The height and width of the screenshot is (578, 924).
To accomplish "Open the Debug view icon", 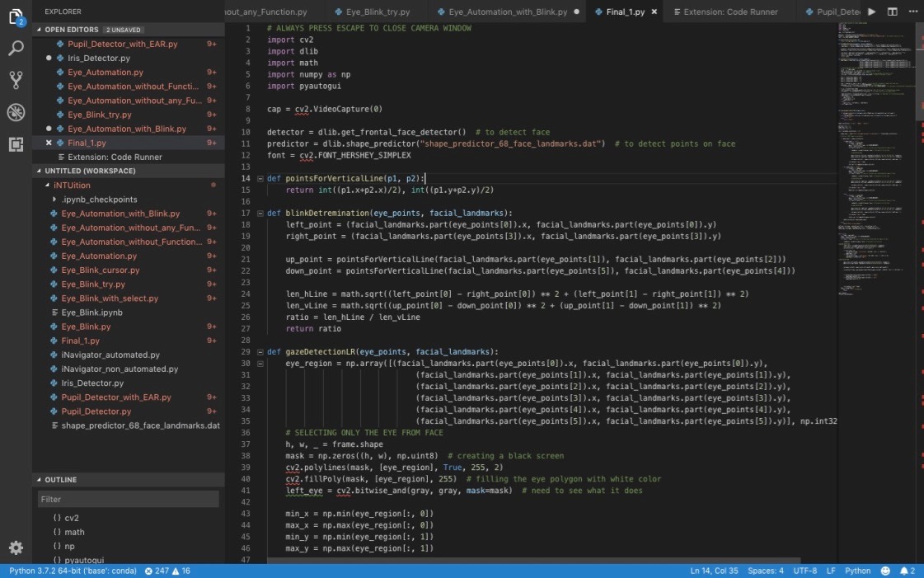I will click(x=16, y=112).
